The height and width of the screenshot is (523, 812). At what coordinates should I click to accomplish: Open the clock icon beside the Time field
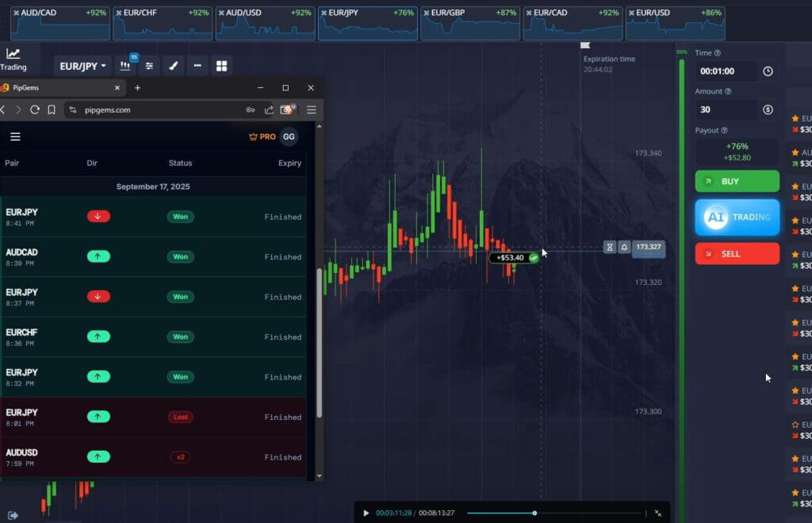tap(768, 71)
